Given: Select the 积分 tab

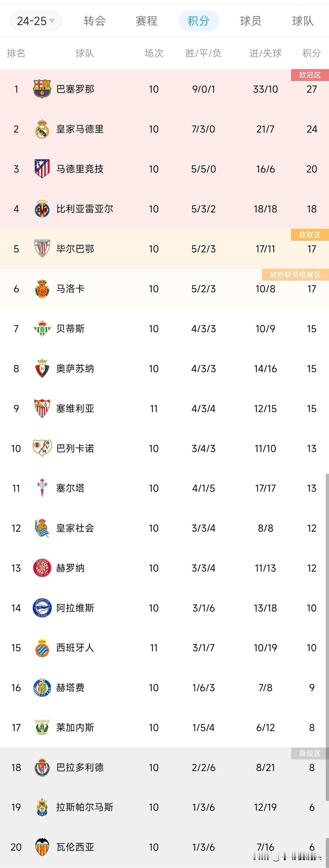Looking at the screenshot, I should click(x=198, y=21).
